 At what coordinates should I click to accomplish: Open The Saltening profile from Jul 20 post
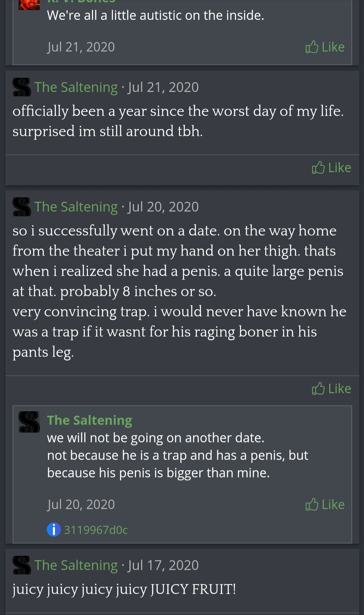click(76, 207)
